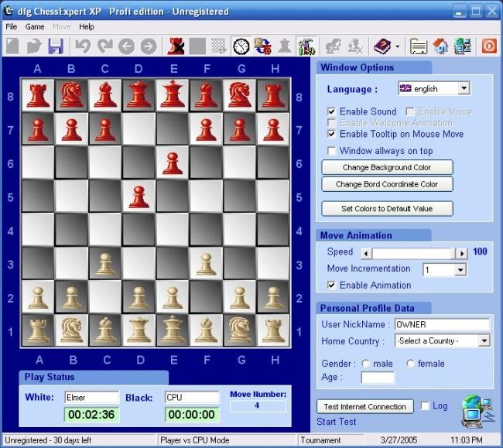503x448 pixels.
Task: Click the house icon in the toolbar
Action: point(441,46)
